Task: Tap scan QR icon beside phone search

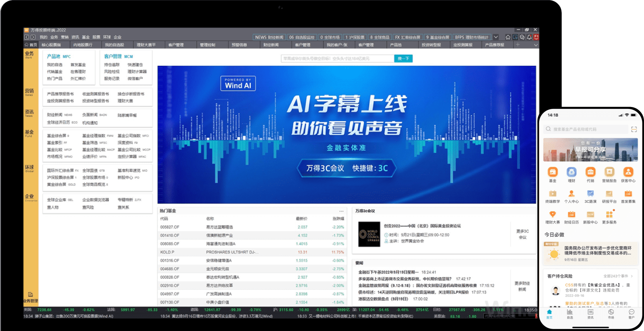Action: [x=634, y=129]
